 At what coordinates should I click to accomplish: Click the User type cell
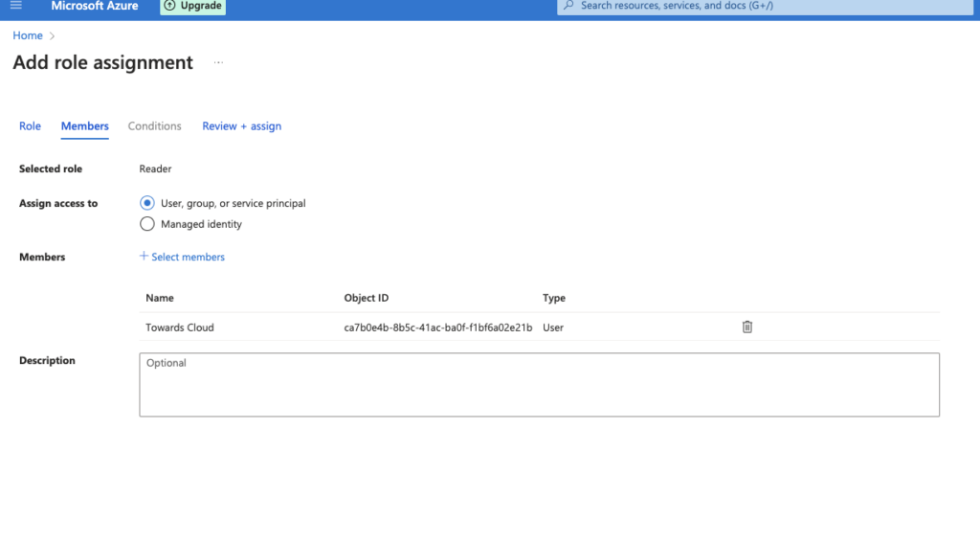click(x=553, y=327)
